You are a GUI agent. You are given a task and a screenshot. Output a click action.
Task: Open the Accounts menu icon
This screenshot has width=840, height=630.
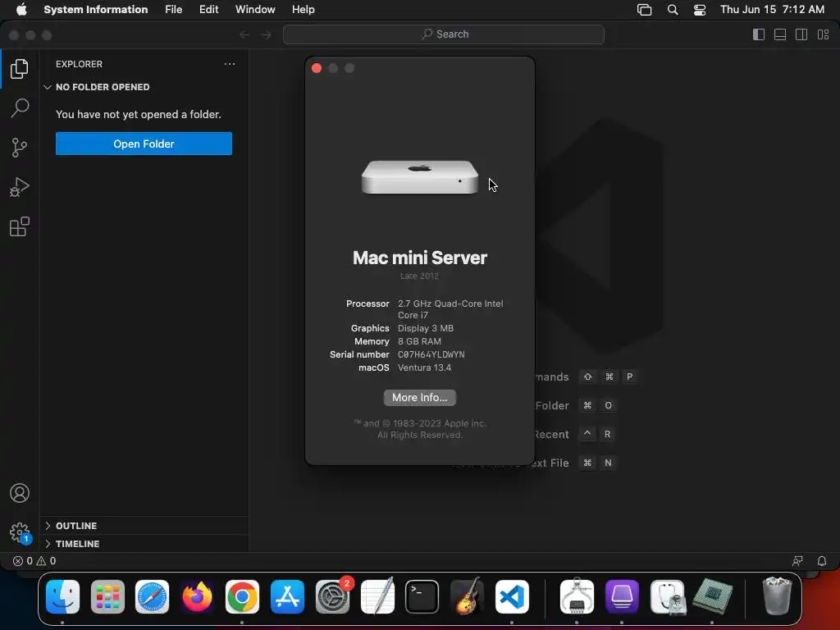click(20, 493)
